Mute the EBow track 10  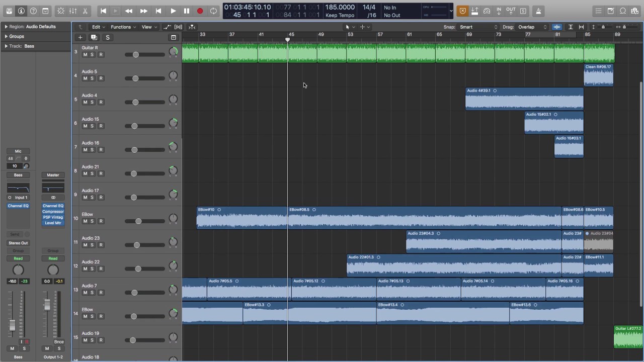85,221
